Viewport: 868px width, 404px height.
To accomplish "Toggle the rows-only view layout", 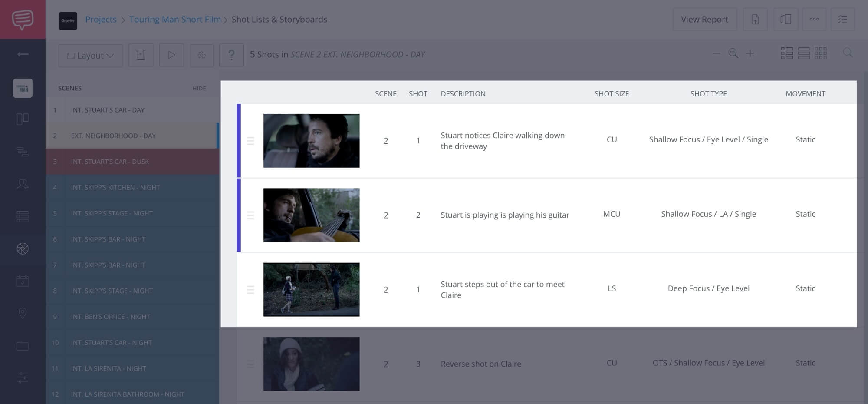I will click(804, 53).
